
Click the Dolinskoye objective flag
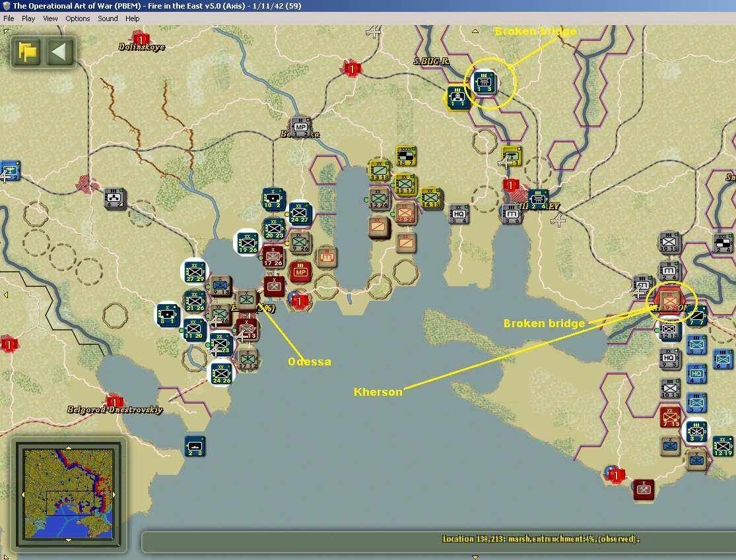(140, 38)
